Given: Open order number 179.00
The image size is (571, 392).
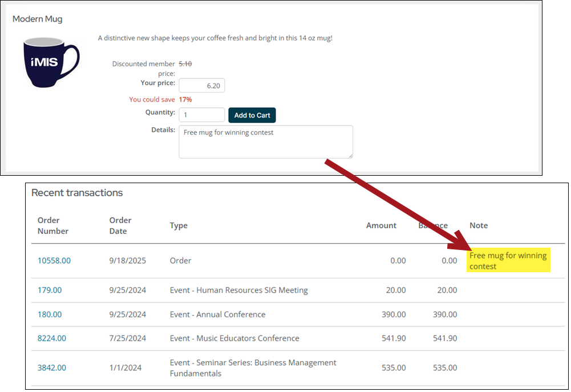Looking at the screenshot, I should (50, 290).
